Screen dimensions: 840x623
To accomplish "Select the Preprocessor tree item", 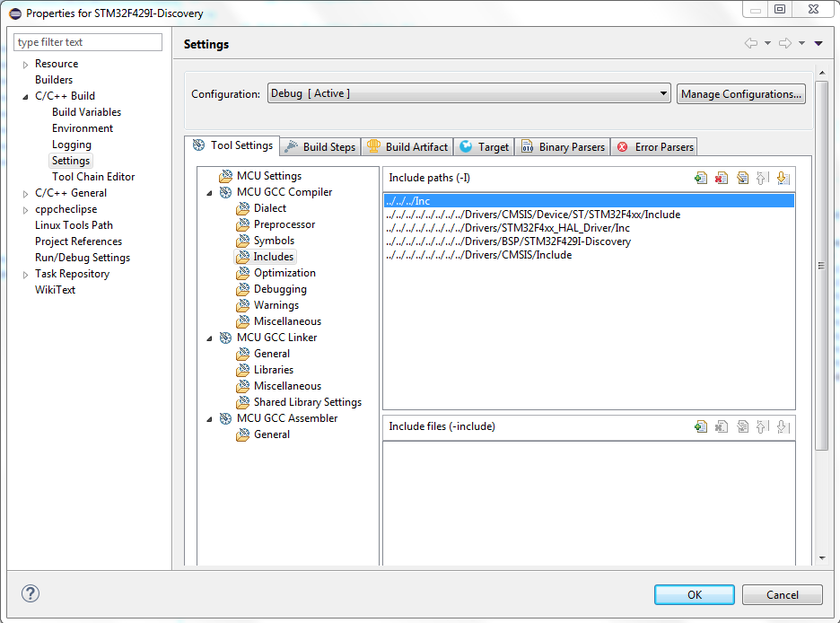I will coord(284,224).
